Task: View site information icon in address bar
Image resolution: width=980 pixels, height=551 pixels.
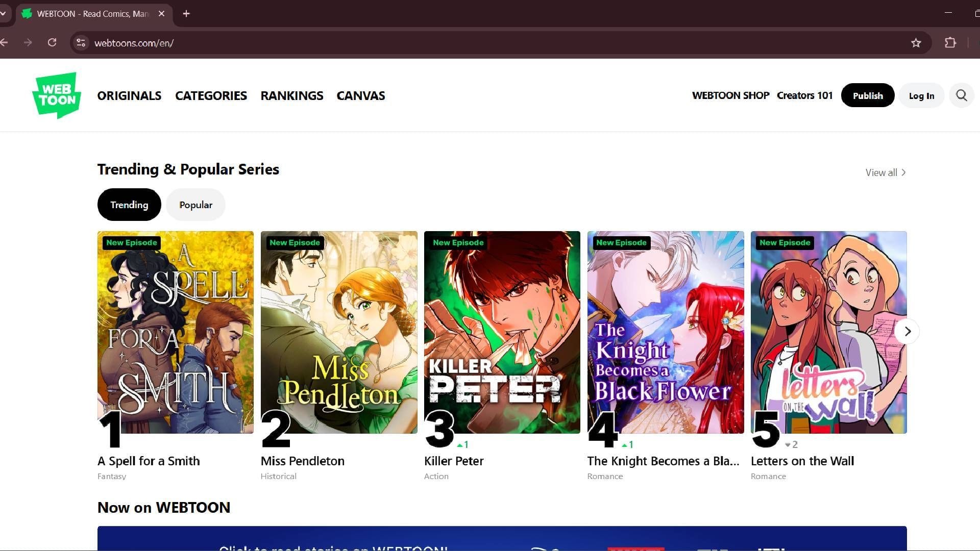Action: (x=81, y=43)
